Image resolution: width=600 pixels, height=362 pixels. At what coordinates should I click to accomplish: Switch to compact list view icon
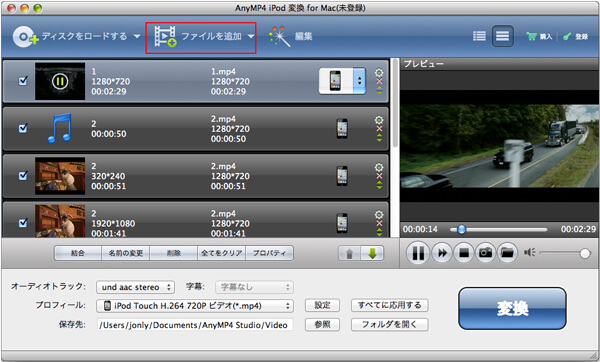click(x=479, y=36)
